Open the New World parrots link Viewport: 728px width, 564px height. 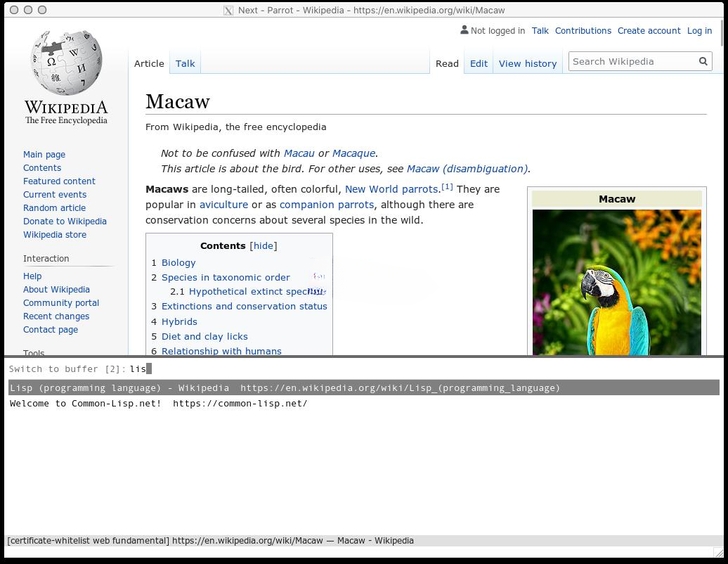391,189
